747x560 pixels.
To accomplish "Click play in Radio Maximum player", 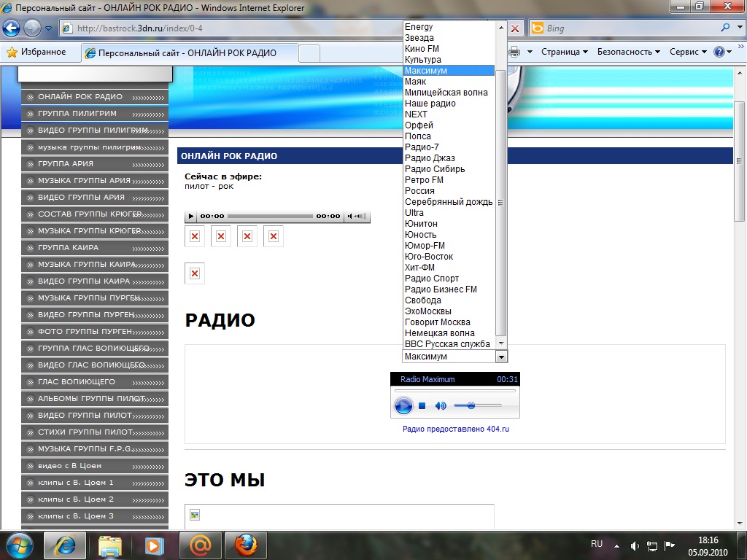I will 403,405.
